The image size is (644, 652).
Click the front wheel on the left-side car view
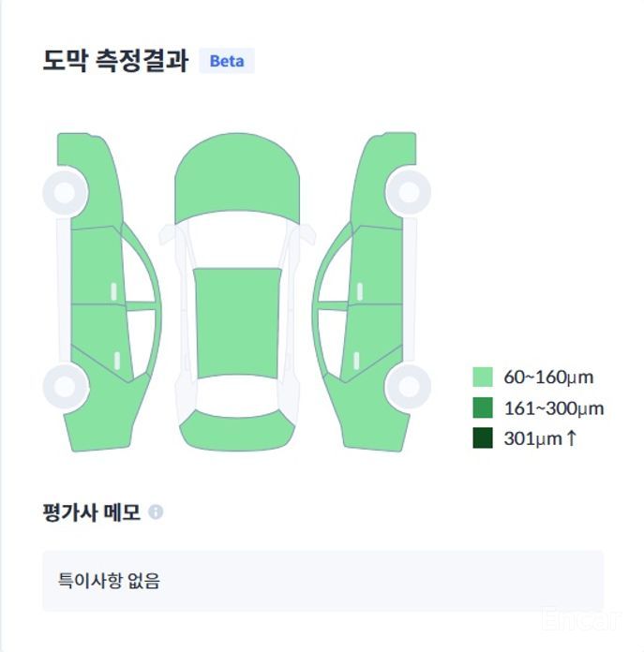[x=66, y=194]
